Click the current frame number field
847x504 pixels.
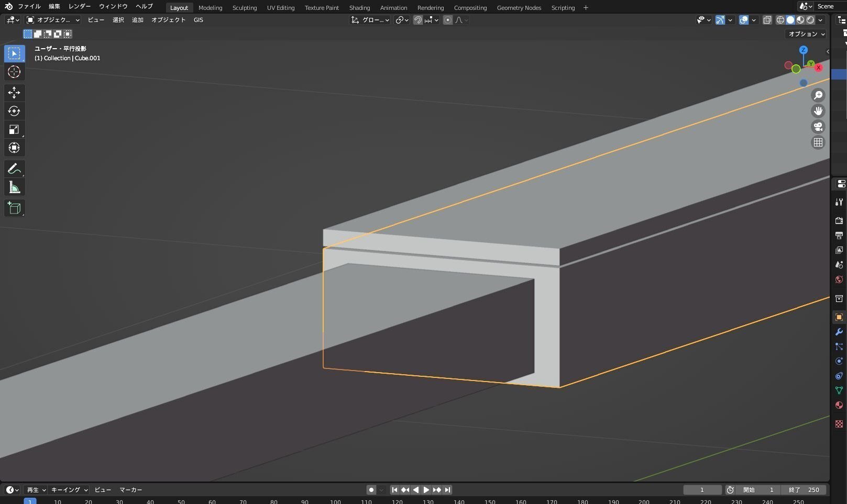[x=702, y=490]
